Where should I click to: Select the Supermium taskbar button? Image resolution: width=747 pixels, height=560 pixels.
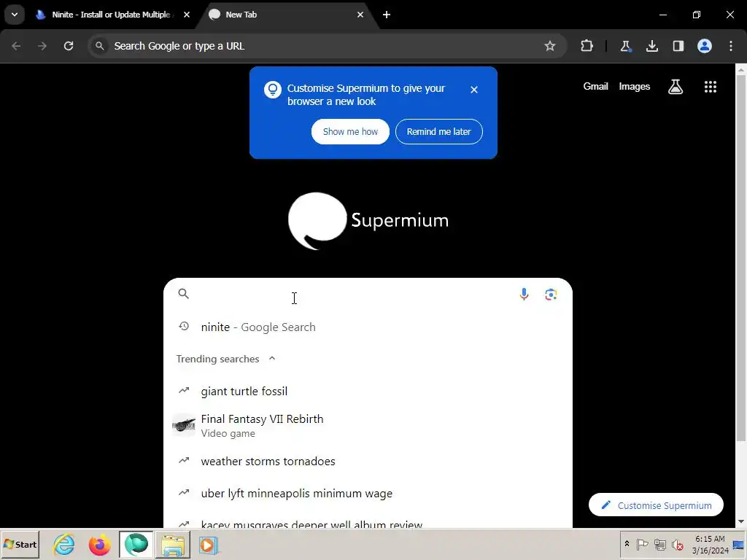coord(136,545)
